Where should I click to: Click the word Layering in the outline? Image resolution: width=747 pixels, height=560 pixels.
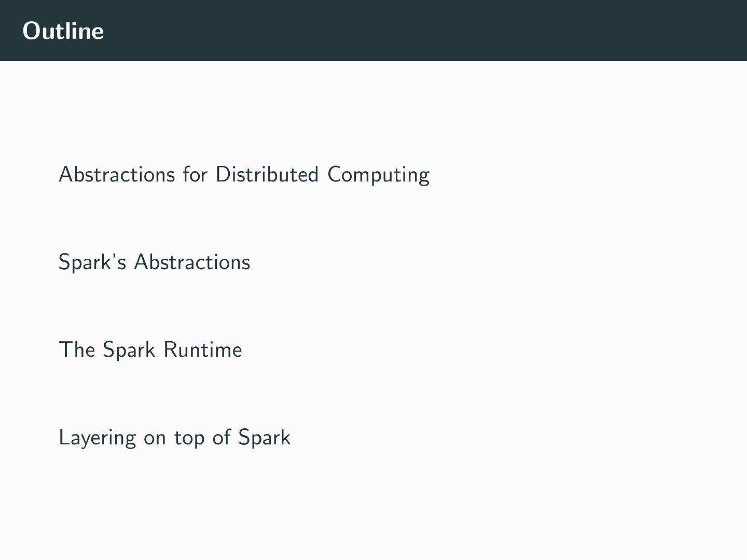click(97, 439)
